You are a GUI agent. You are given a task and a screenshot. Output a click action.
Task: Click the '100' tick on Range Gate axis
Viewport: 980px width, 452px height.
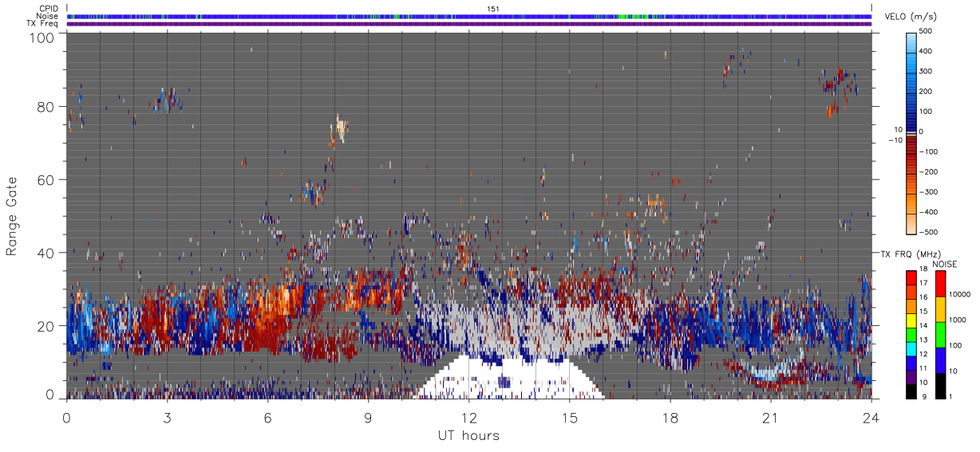click(x=42, y=37)
